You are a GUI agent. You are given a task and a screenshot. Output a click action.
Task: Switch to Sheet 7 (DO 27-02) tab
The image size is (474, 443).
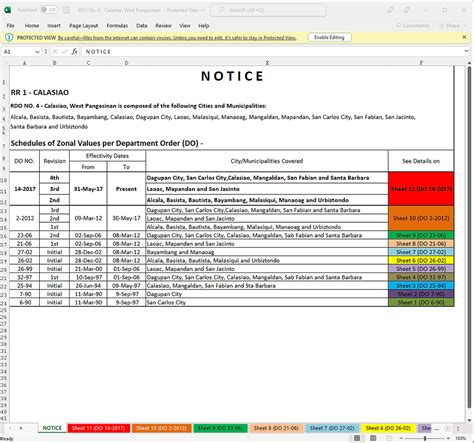click(332, 428)
